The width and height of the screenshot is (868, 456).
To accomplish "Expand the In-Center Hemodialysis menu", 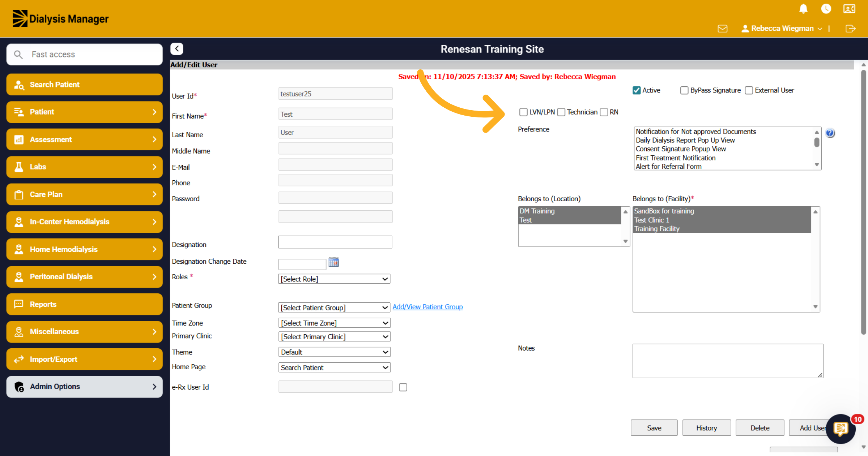I will [84, 222].
